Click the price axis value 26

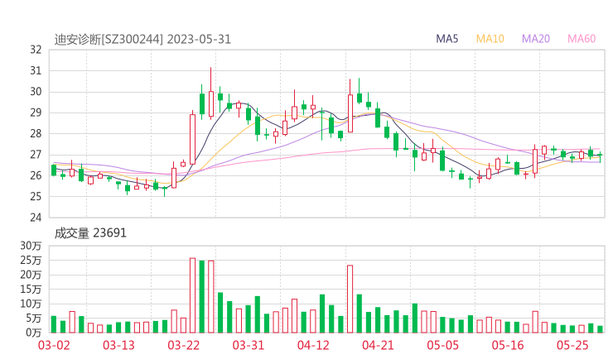click(x=36, y=175)
